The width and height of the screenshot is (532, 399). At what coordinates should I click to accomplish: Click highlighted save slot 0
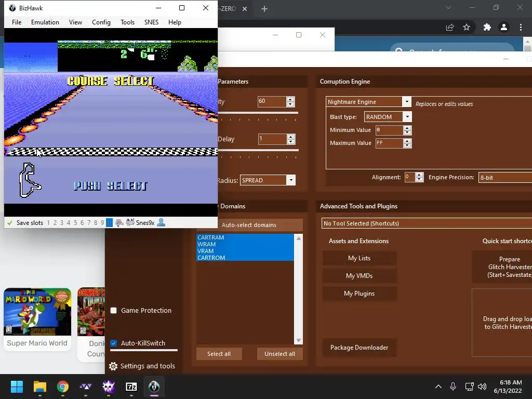click(109, 222)
